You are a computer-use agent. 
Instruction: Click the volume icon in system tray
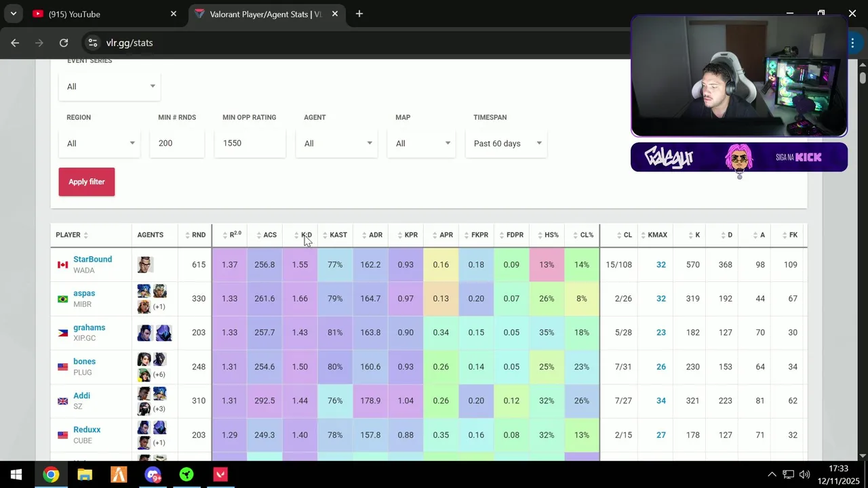click(x=805, y=474)
